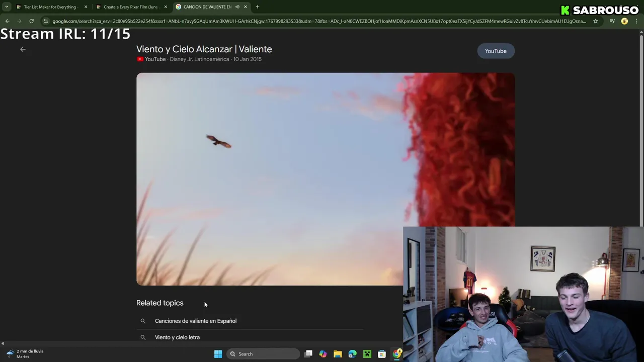Open the tab search dropdown arrow
644x362 pixels.
point(7,7)
